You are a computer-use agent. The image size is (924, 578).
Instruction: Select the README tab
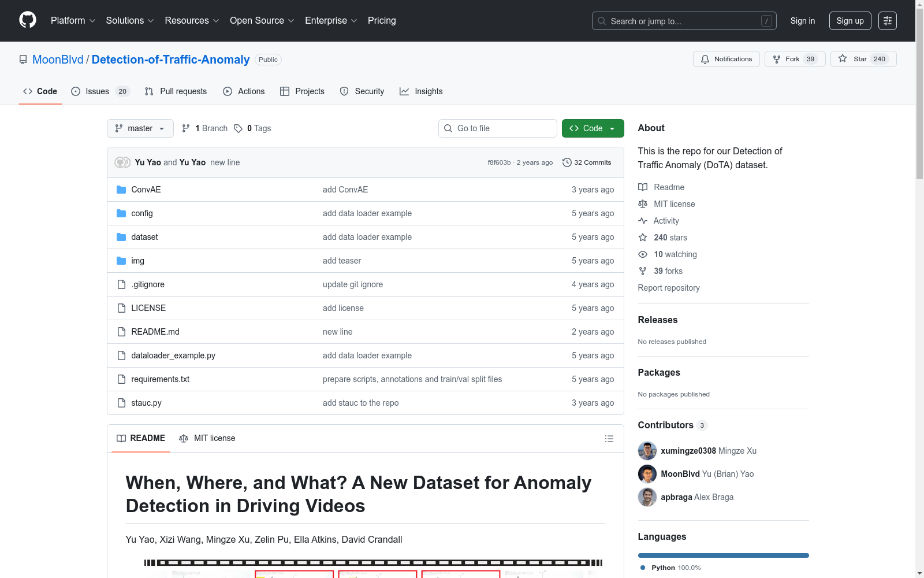click(141, 438)
